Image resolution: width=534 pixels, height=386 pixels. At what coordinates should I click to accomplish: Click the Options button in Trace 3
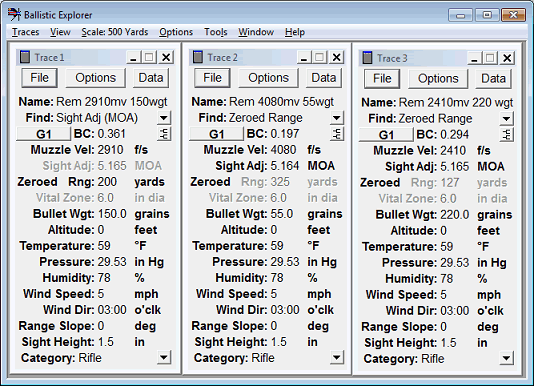pyautogui.click(x=438, y=78)
